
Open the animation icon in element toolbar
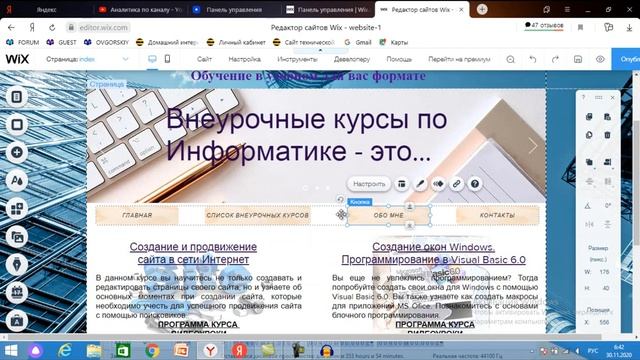[x=438, y=184]
